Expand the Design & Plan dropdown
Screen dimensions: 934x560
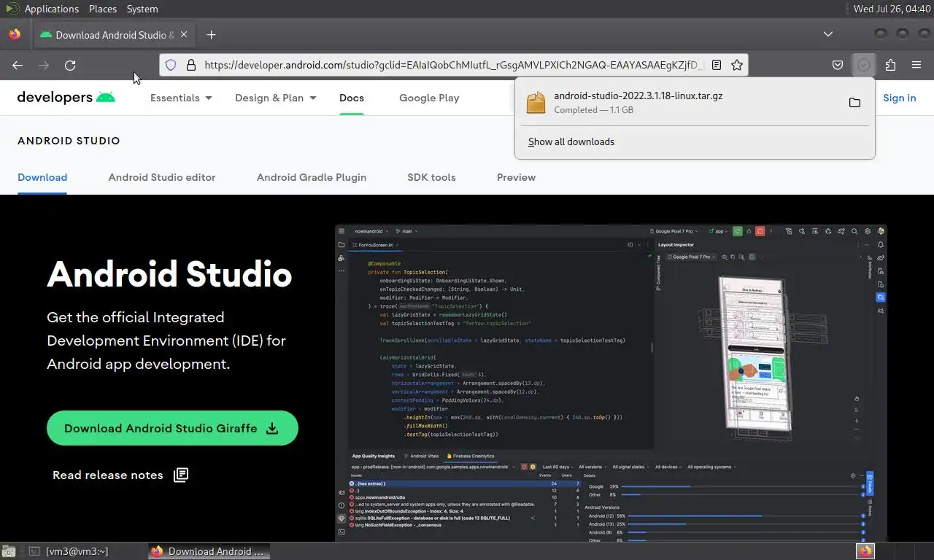276,98
